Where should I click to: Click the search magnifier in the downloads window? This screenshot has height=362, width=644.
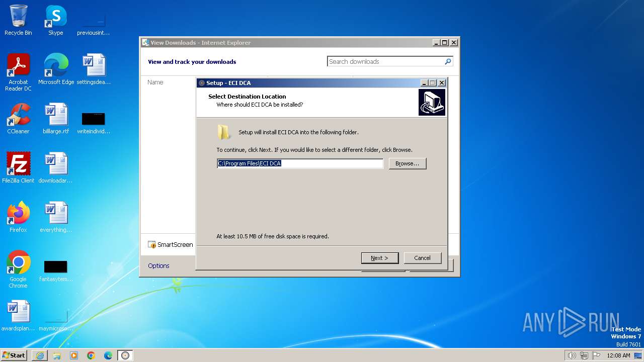pyautogui.click(x=448, y=61)
